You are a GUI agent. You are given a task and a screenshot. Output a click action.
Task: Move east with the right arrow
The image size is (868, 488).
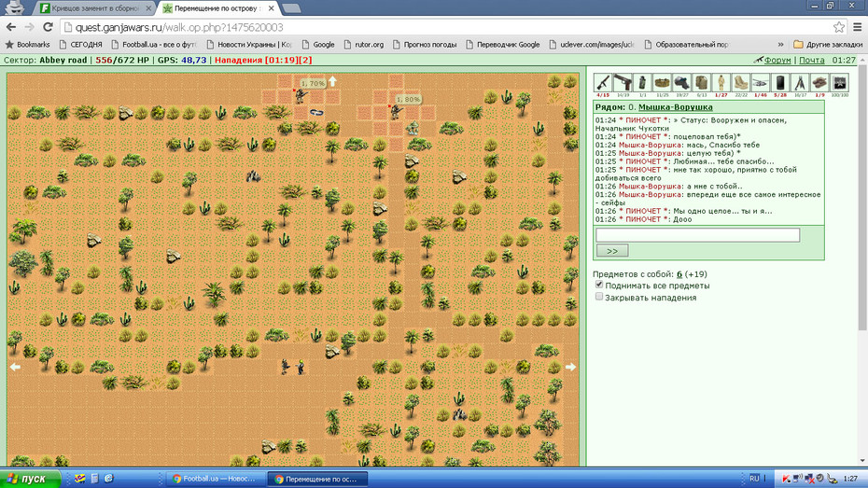tap(570, 367)
